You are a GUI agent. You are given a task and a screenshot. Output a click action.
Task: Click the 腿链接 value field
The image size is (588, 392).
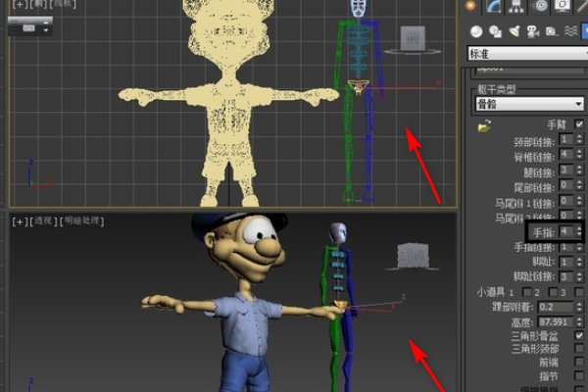tap(565, 170)
